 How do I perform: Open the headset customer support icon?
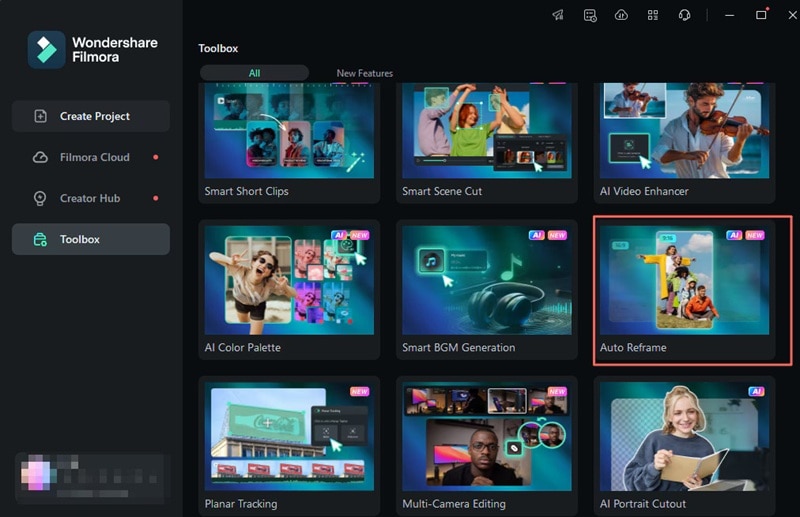[684, 15]
